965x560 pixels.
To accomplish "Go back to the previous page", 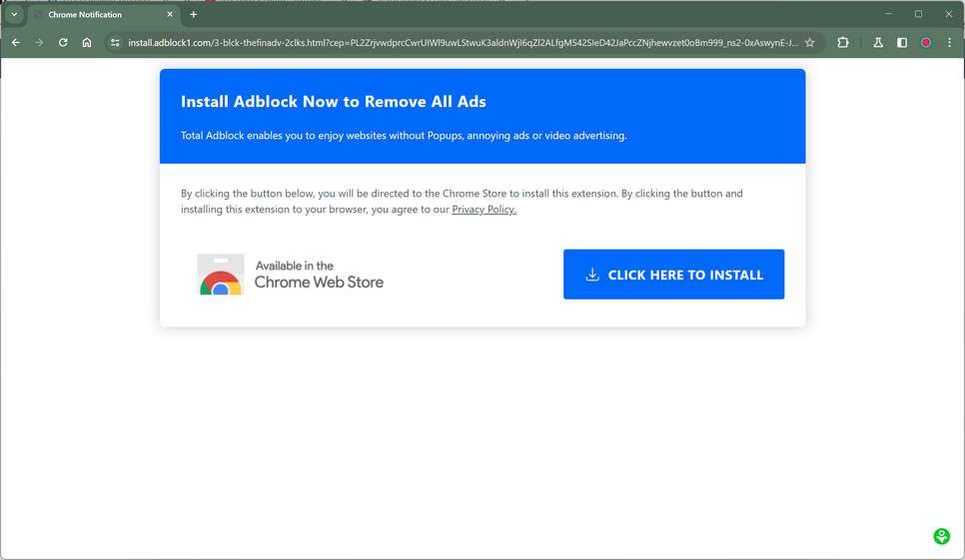I will (x=16, y=42).
